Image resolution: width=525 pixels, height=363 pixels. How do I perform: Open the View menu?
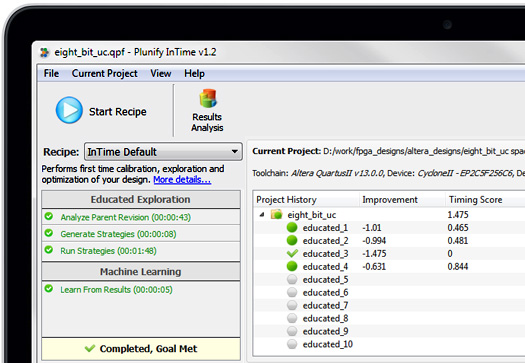[x=161, y=73]
